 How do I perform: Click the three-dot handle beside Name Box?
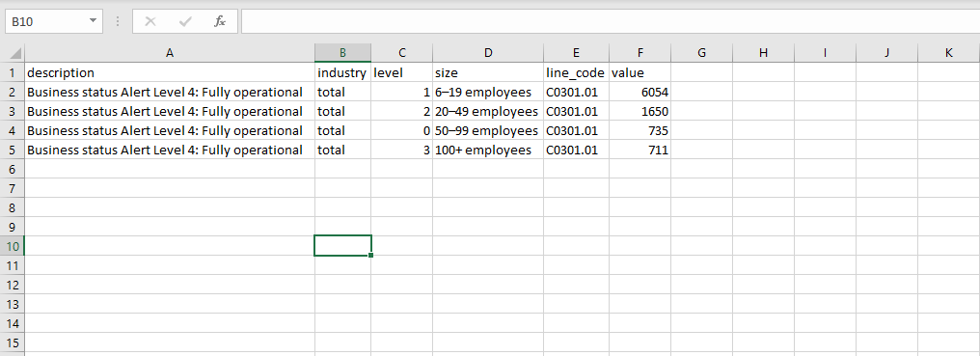click(118, 21)
